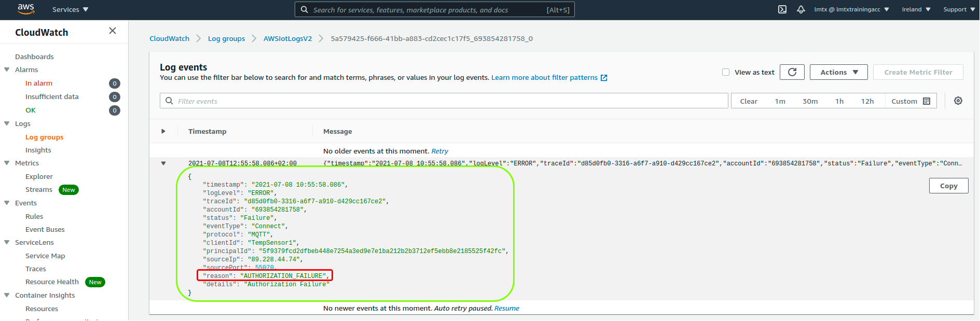980x321 pixels.
Task: Open Logs Insights in sidebar
Action: point(38,150)
